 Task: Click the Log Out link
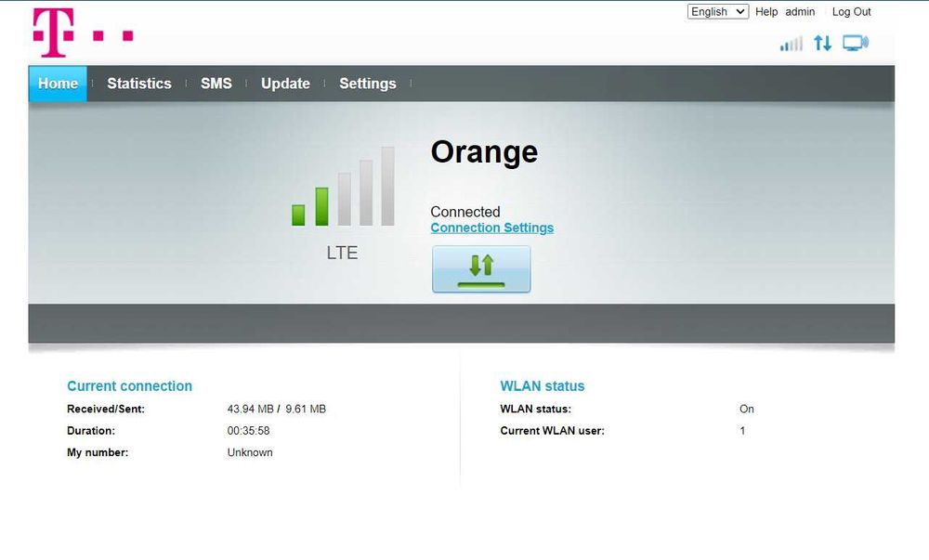(x=851, y=12)
